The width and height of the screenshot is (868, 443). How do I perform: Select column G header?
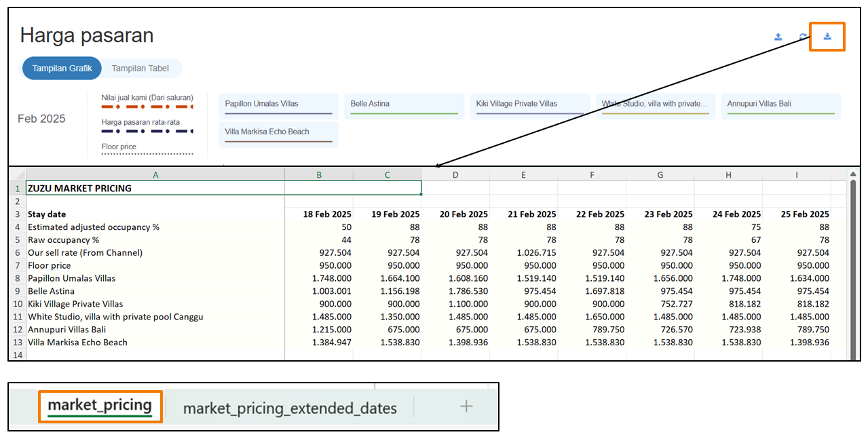pos(660,175)
